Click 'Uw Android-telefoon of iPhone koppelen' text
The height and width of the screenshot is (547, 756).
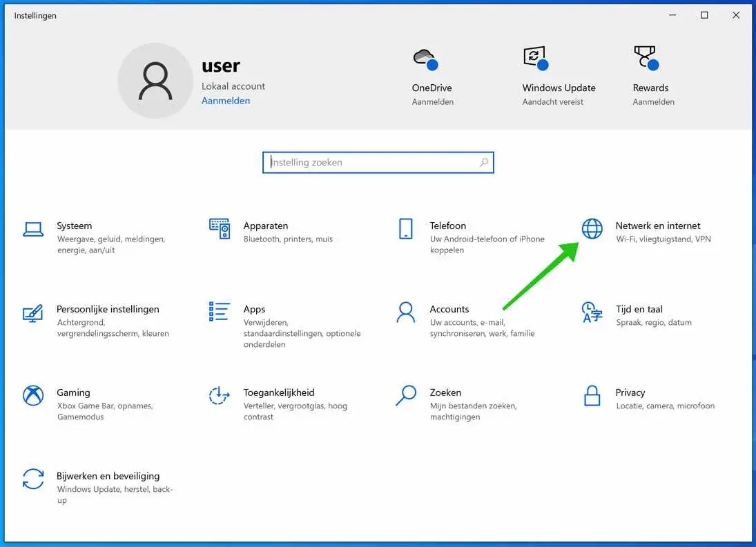click(x=487, y=244)
